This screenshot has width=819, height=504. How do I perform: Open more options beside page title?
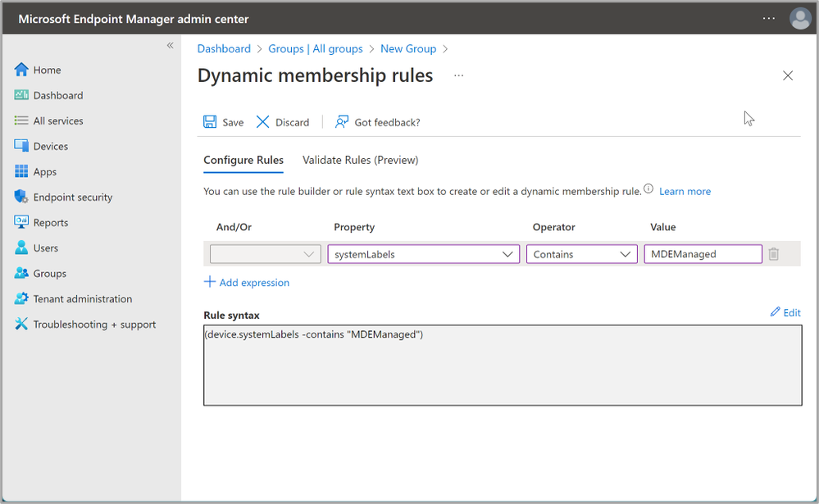point(458,75)
